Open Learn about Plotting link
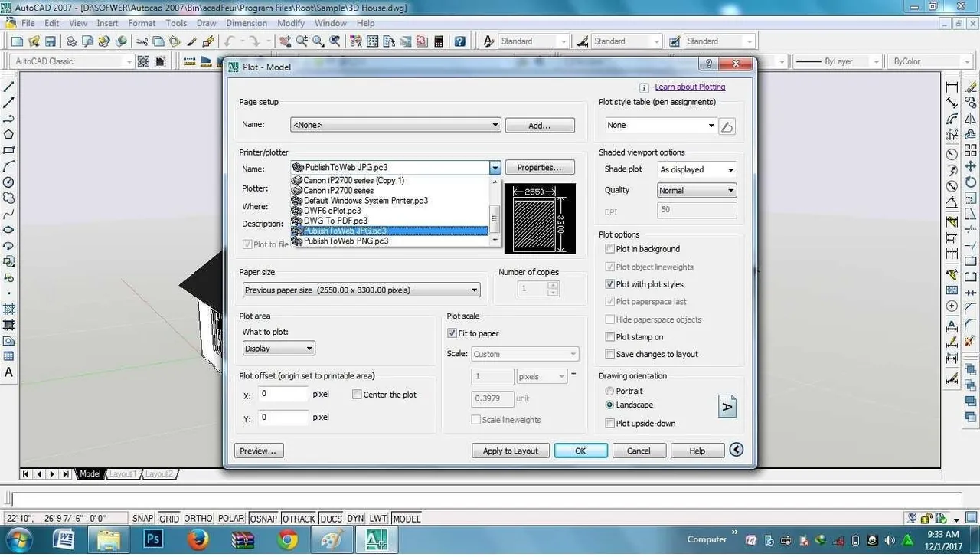 pyautogui.click(x=690, y=87)
